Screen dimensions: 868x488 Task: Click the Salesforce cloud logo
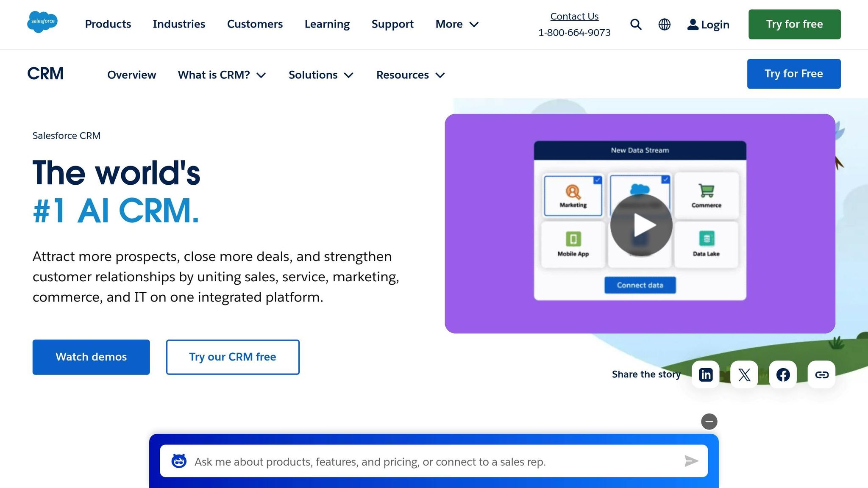click(42, 22)
